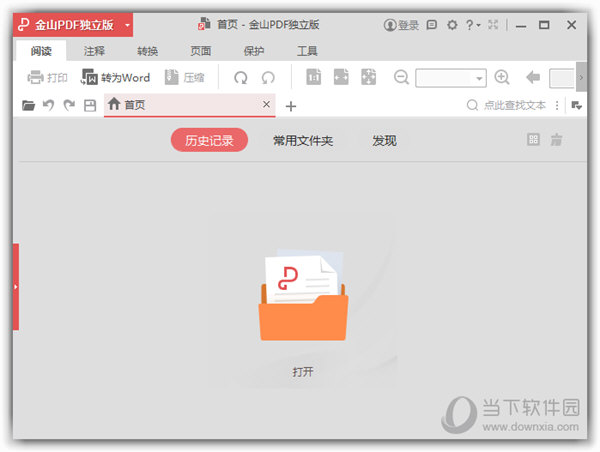Click the 点此查找文本 search field
The image size is (600, 452).
[508, 105]
